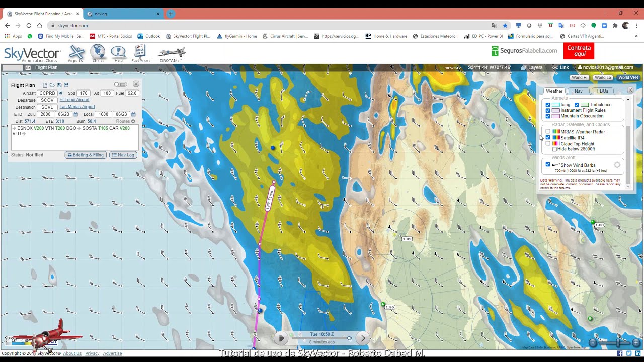Viewport: 644px width, 362px height.
Task: Disable Satellite IR4 layer
Action: click(x=548, y=138)
